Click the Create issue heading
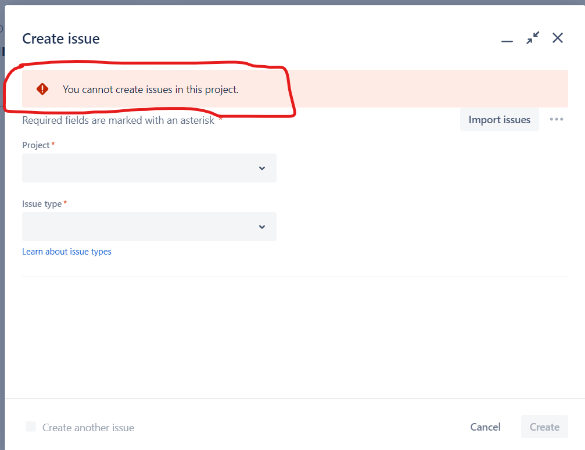This screenshot has width=585, height=450. [x=61, y=39]
